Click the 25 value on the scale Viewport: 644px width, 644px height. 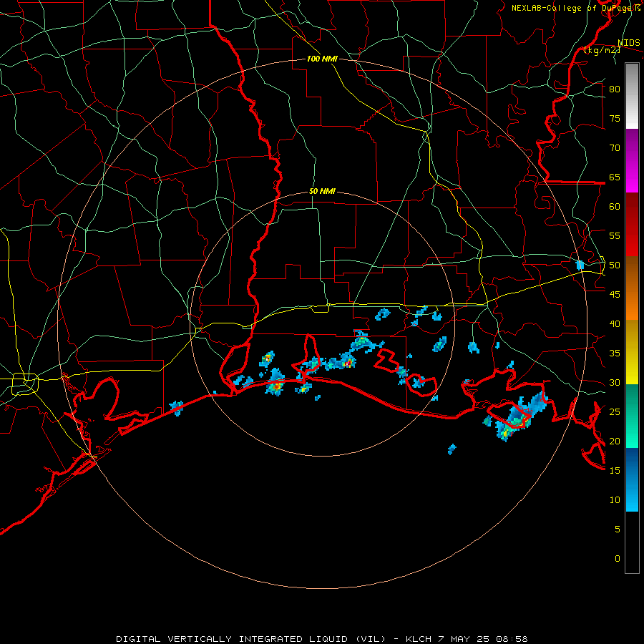pyautogui.click(x=615, y=412)
